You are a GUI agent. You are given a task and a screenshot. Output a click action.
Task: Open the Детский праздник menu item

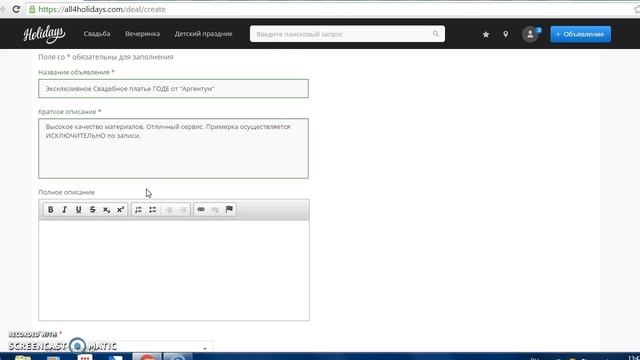203,34
